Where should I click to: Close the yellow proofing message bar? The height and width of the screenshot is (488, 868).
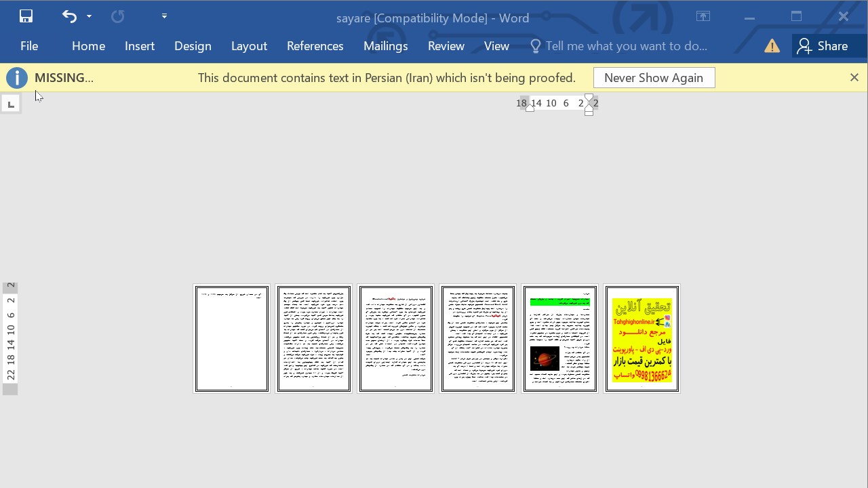[854, 77]
